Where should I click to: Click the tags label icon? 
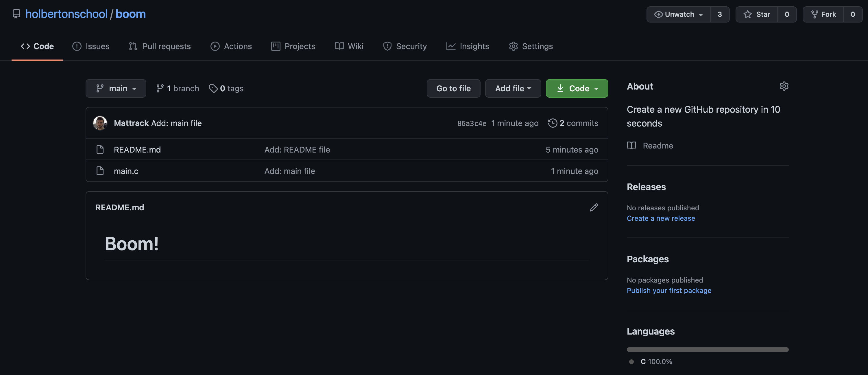(x=213, y=88)
